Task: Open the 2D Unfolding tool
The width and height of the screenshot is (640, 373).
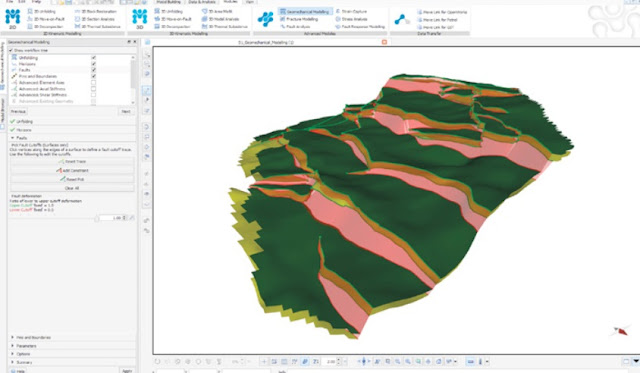Action: tap(42, 11)
